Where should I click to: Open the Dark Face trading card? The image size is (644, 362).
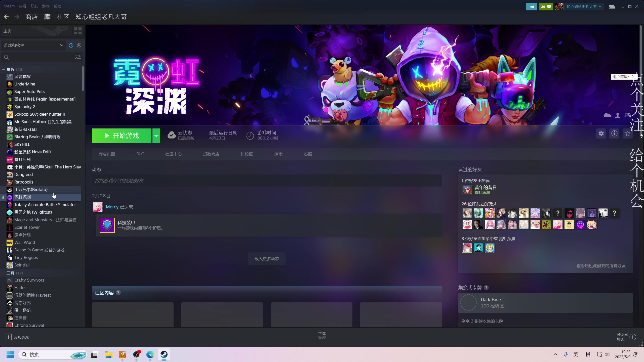[545, 303]
